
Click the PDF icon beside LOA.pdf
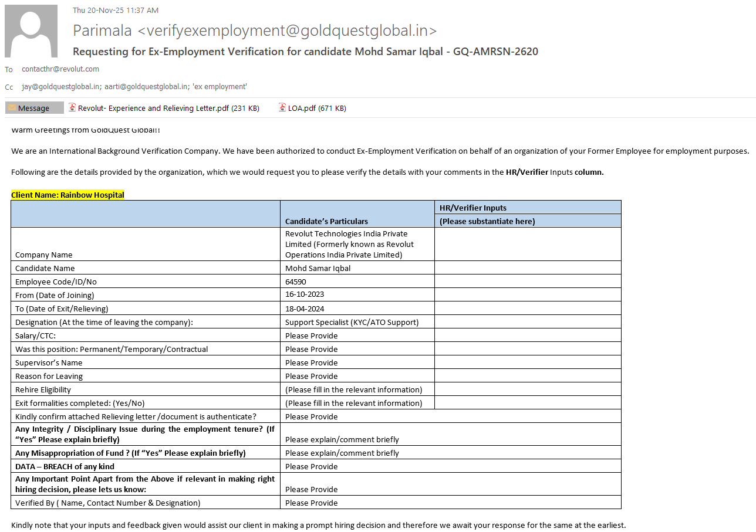[x=282, y=108]
